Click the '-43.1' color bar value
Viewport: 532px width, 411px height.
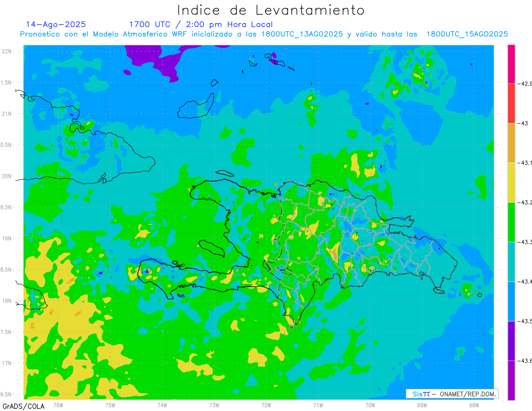click(525, 163)
